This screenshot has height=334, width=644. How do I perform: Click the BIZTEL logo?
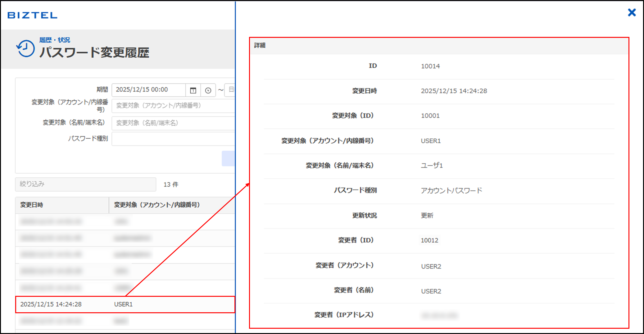point(32,15)
